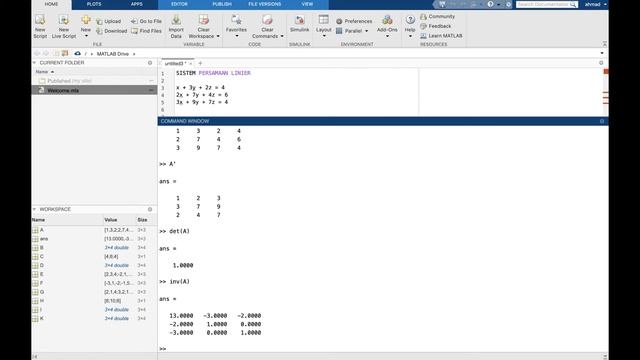Select variable C in workspace
This screenshot has height=360, width=640.
[x=94, y=257]
